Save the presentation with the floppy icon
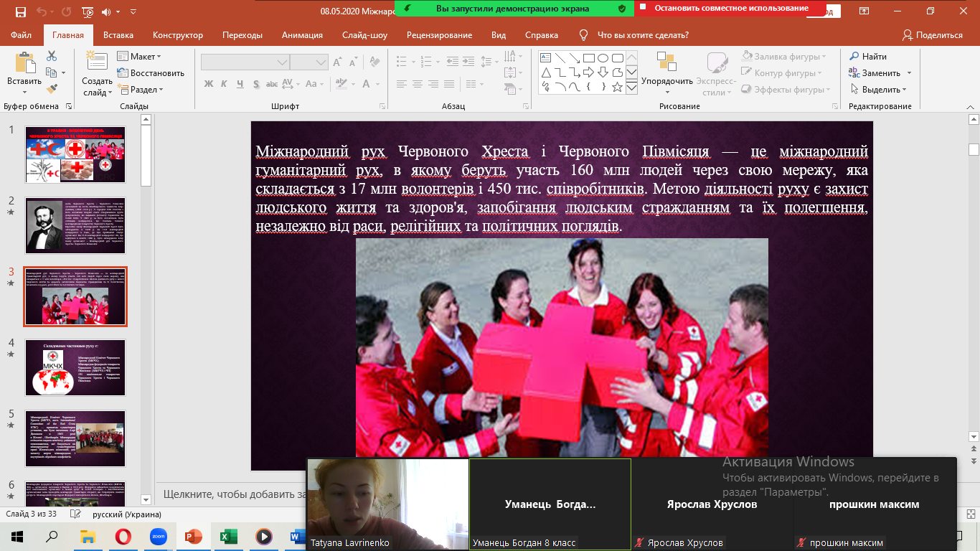980x551 pixels. click(20, 11)
